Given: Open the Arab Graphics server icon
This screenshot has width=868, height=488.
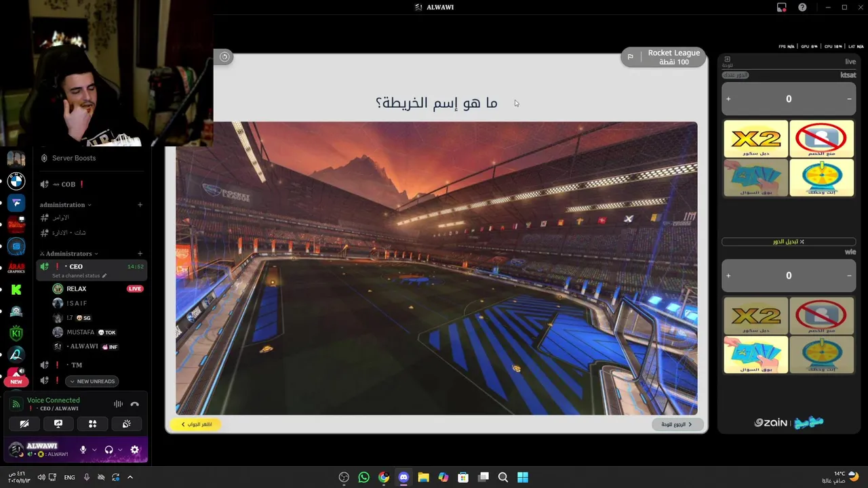Looking at the screenshot, I should click(16, 268).
